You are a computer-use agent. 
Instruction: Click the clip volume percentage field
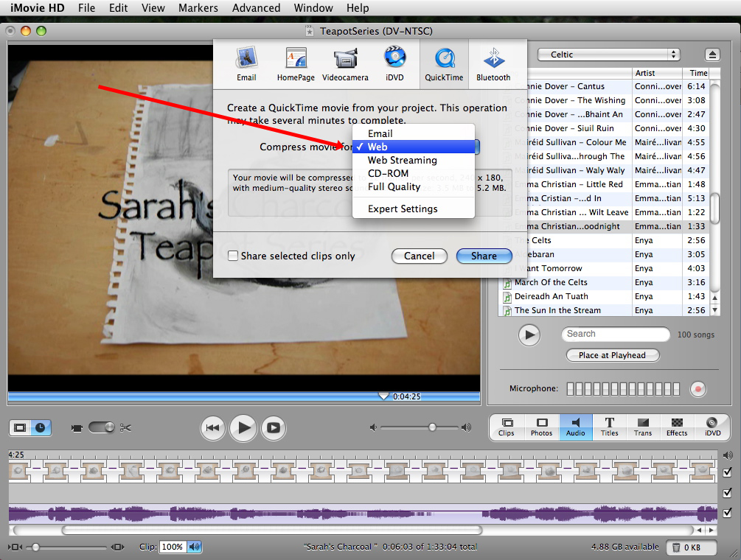[172, 547]
